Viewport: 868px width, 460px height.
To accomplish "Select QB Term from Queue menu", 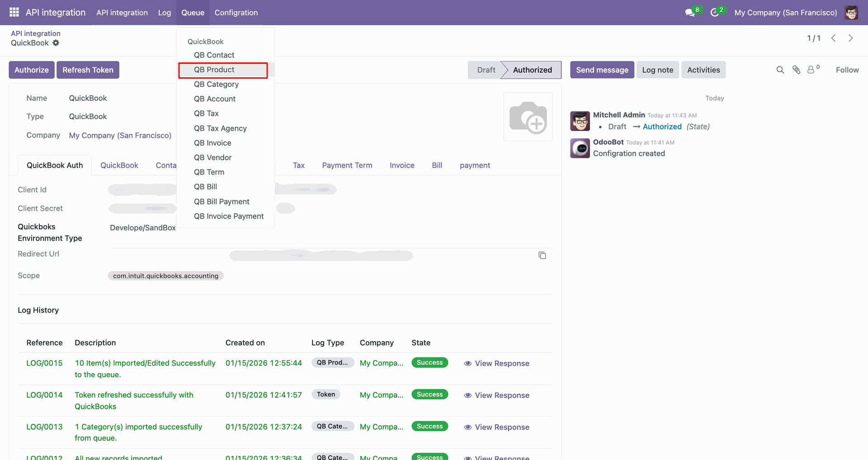I will pos(226,172).
